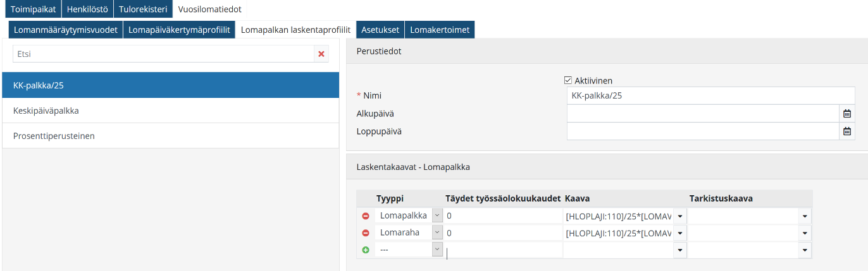Viewport: 868px width, 271px height.
Task: Clear the Etsi search field with red X
Action: [x=321, y=54]
